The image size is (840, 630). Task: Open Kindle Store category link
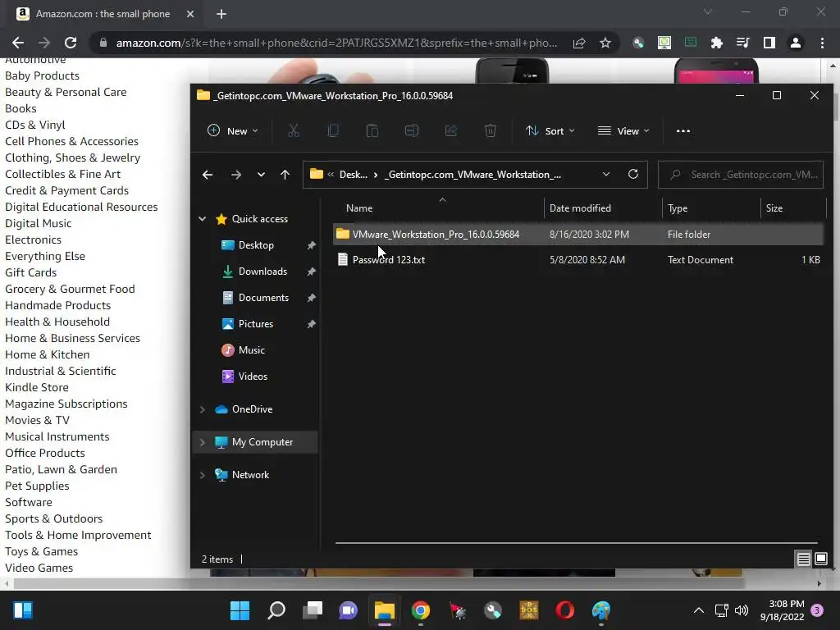click(37, 387)
